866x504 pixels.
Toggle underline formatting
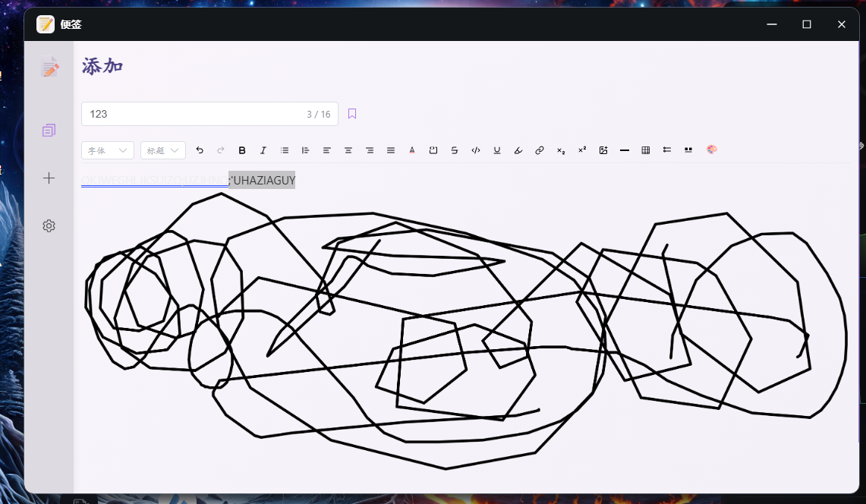[496, 150]
